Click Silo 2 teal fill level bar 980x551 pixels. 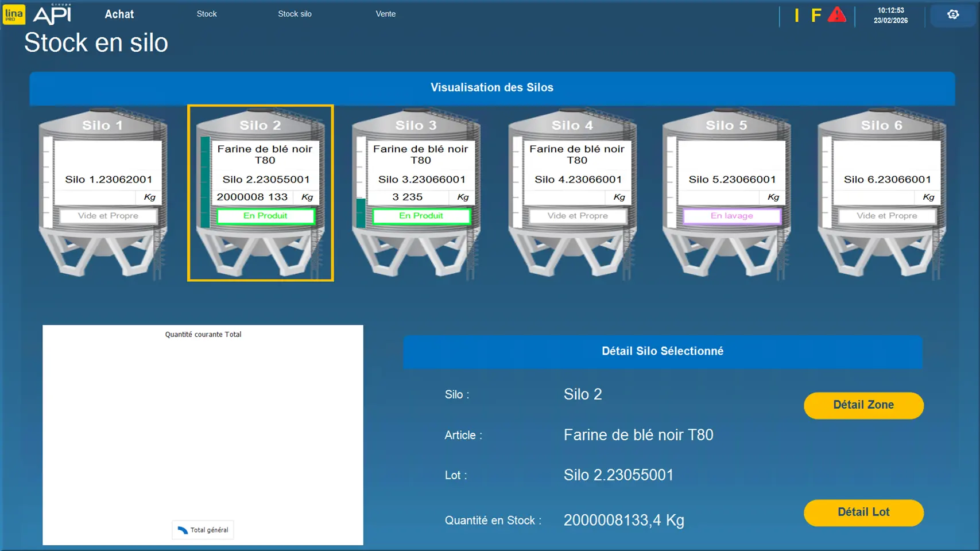click(x=205, y=183)
